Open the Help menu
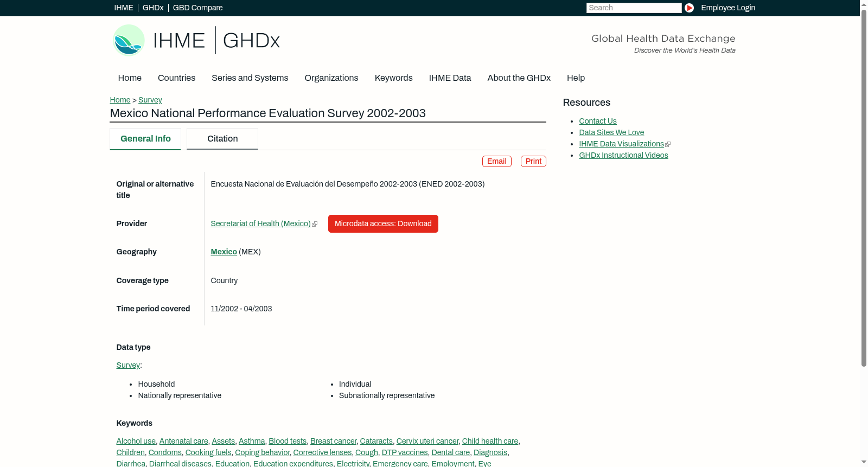Viewport: 868px width, 467px height. (x=576, y=78)
